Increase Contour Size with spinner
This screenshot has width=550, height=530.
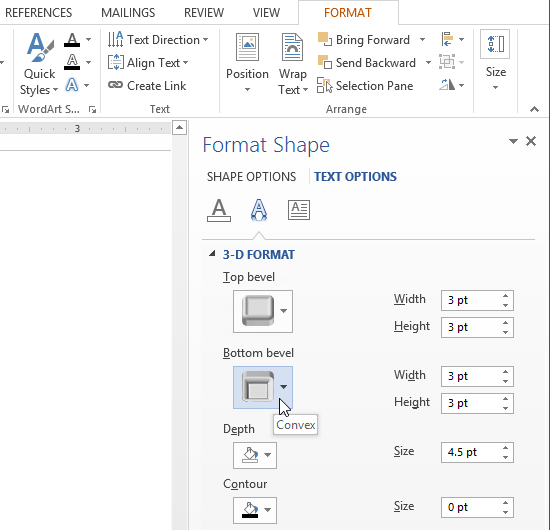coord(505,503)
